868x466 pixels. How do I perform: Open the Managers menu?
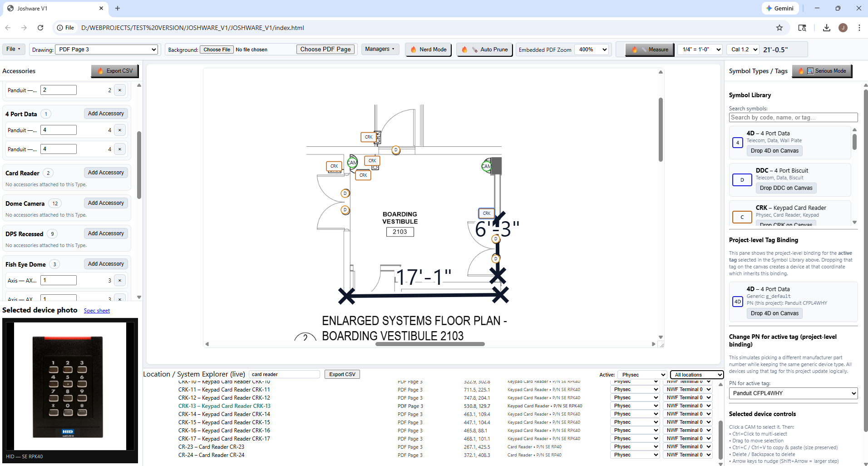click(380, 49)
